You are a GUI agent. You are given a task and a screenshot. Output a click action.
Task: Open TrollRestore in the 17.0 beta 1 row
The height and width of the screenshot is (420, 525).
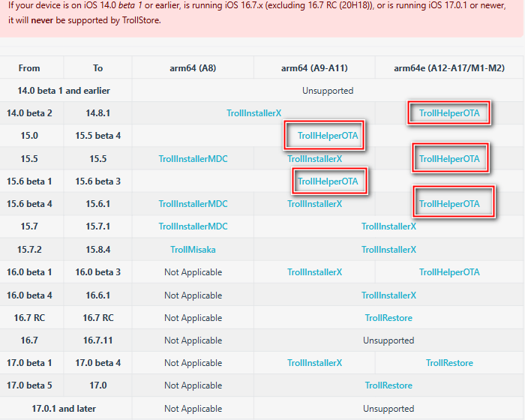448,363
